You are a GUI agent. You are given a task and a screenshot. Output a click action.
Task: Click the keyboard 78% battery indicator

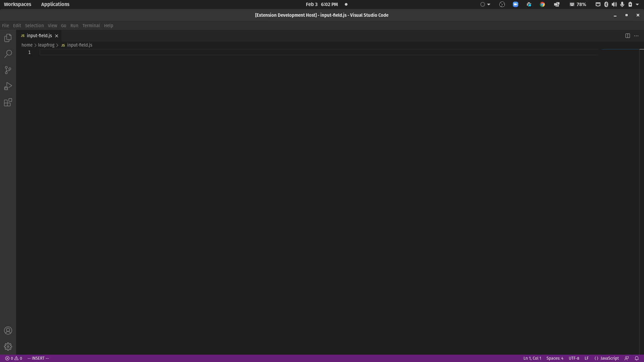[x=578, y=4]
